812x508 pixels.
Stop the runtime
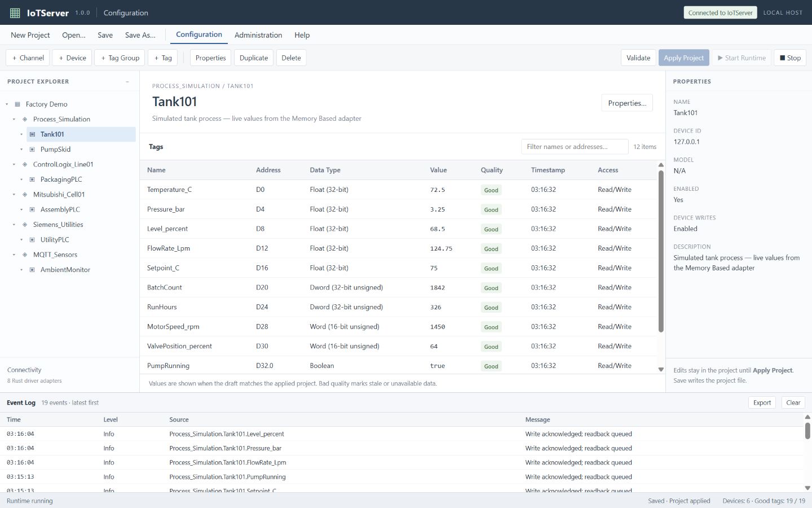[x=790, y=58]
